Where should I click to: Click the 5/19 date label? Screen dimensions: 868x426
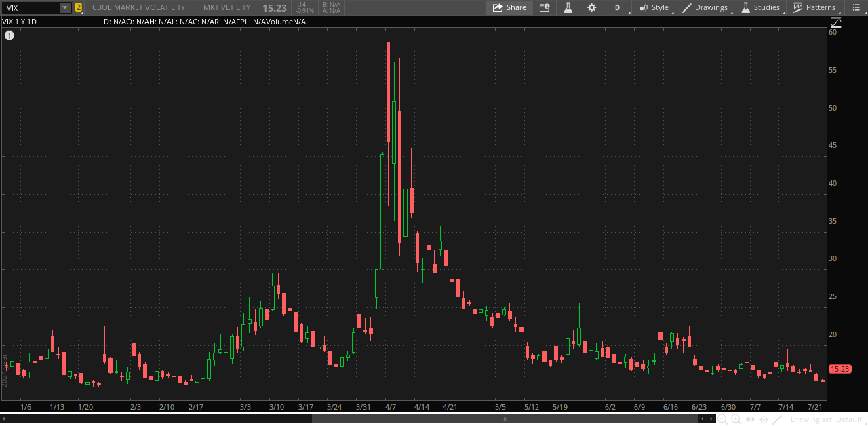[560, 407]
